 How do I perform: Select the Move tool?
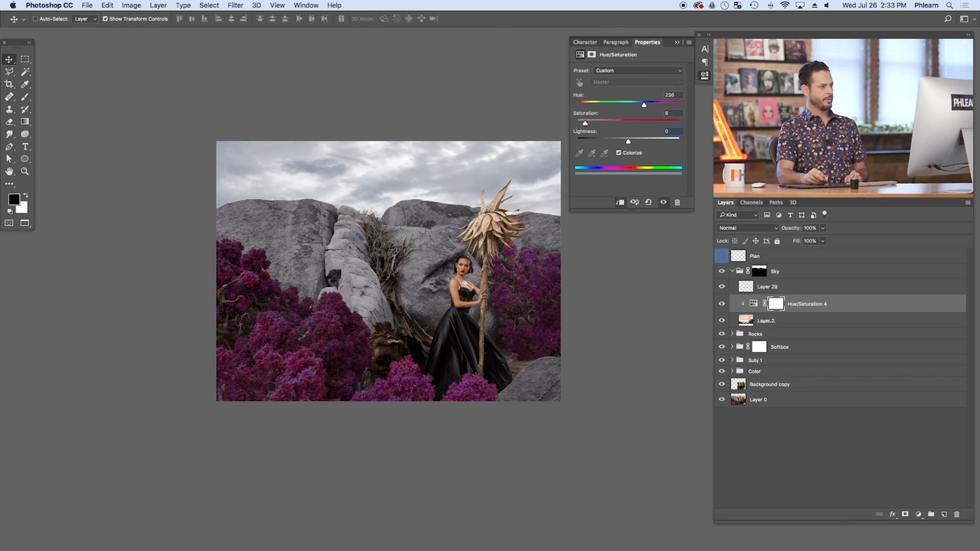click(9, 59)
